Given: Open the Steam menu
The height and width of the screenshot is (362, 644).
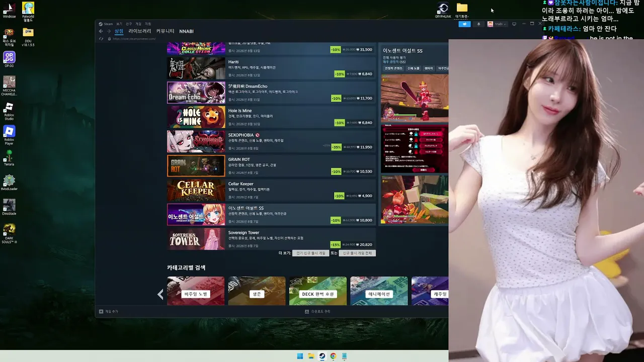Looking at the screenshot, I should tap(106, 24).
